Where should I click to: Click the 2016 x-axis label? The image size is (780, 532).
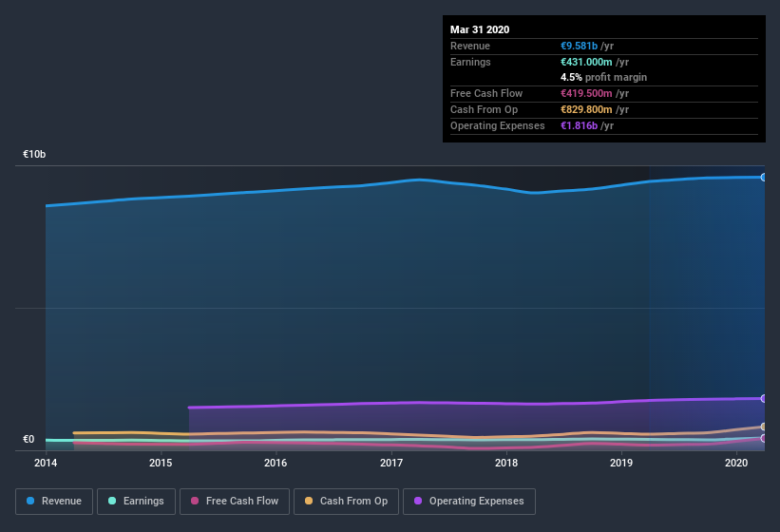click(x=276, y=463)
